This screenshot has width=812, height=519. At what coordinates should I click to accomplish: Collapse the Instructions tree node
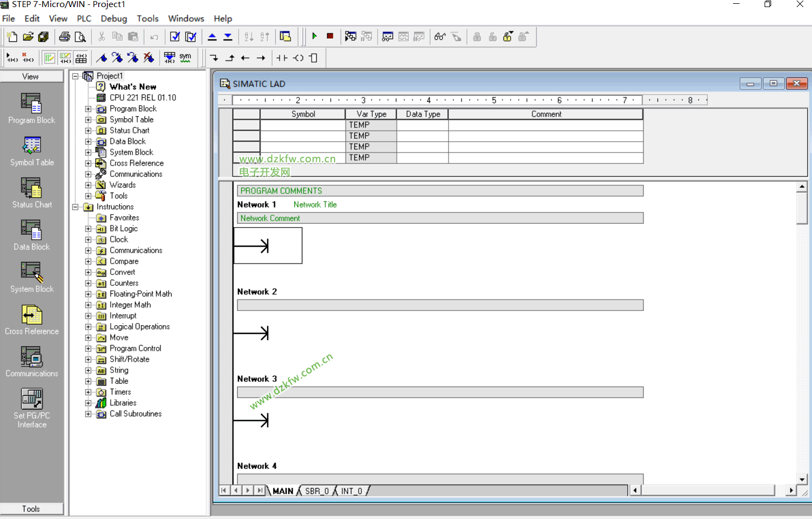(76, 207)
